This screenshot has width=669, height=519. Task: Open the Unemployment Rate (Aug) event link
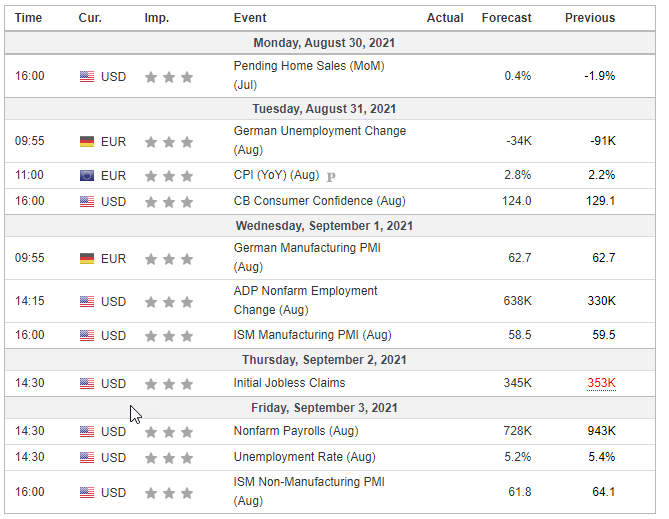(304, 457)
